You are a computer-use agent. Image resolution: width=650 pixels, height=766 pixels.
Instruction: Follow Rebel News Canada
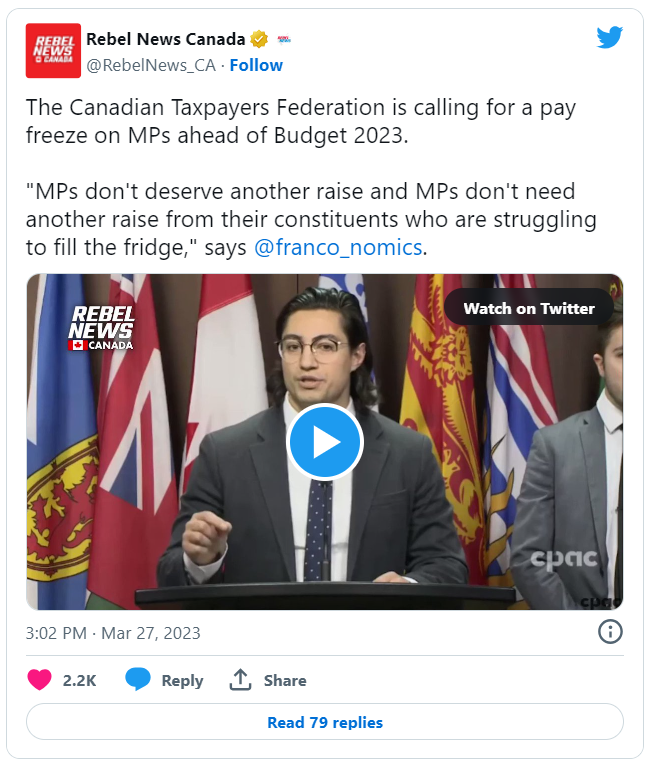pos(256,65)
